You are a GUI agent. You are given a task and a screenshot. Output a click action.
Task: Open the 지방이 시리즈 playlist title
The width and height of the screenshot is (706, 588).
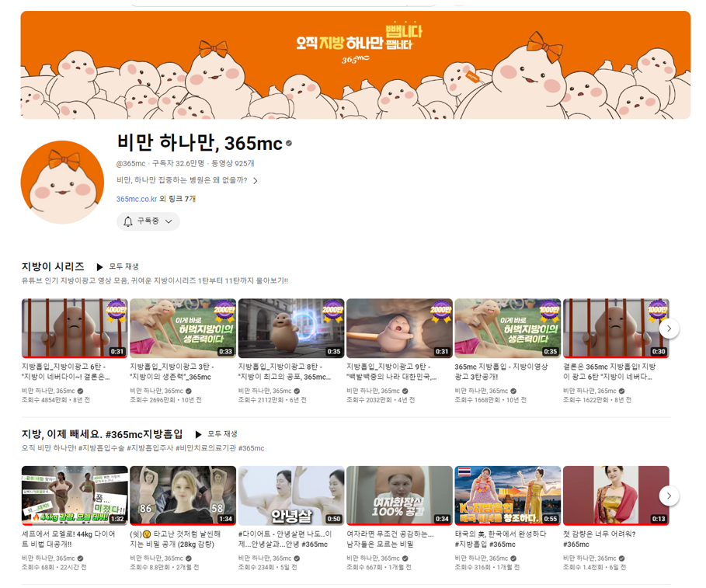point(53,266)
